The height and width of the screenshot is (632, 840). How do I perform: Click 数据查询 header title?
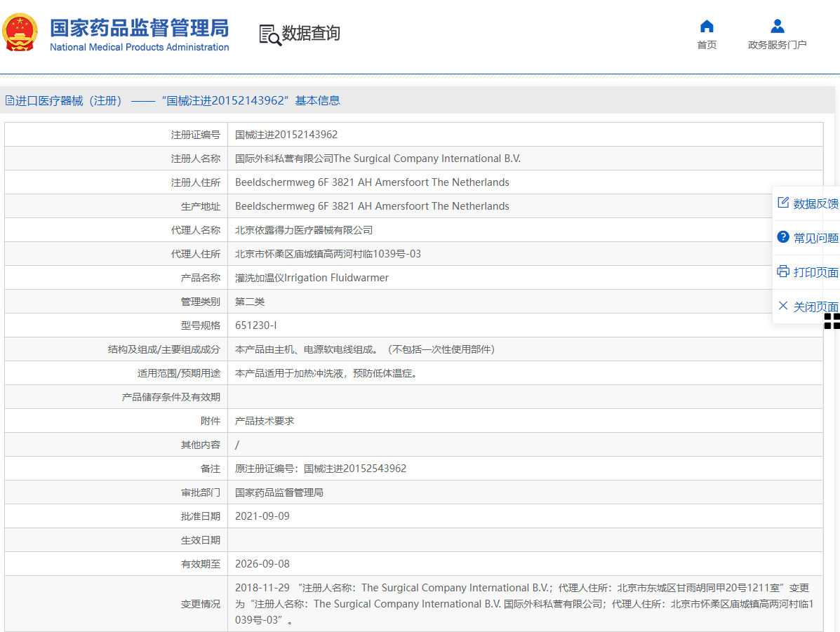311,33
